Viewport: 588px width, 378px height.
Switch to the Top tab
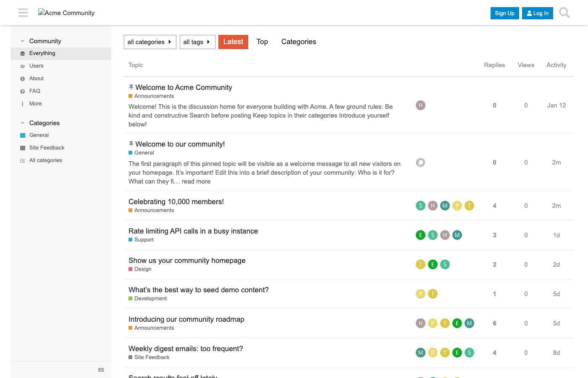[x=262, y=42]
